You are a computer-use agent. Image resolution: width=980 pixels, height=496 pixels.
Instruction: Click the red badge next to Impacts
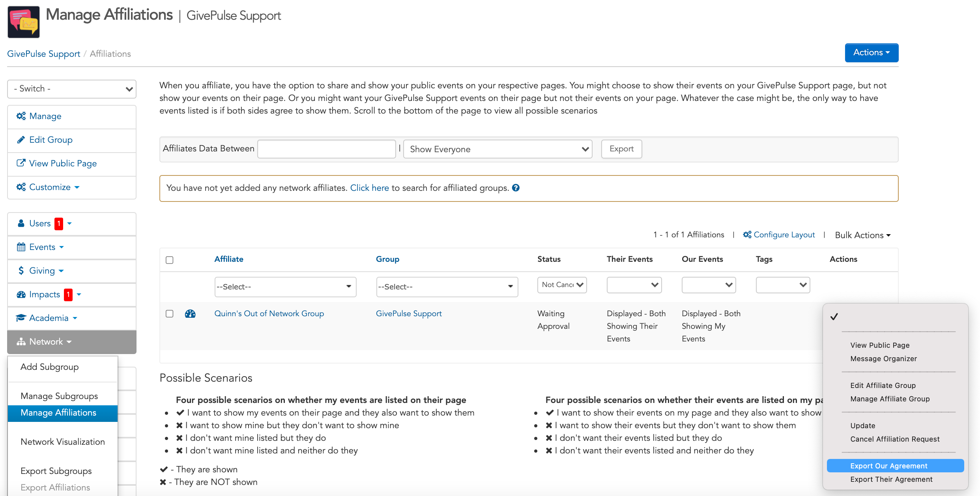pyautogui.click(x=68, y=295)
